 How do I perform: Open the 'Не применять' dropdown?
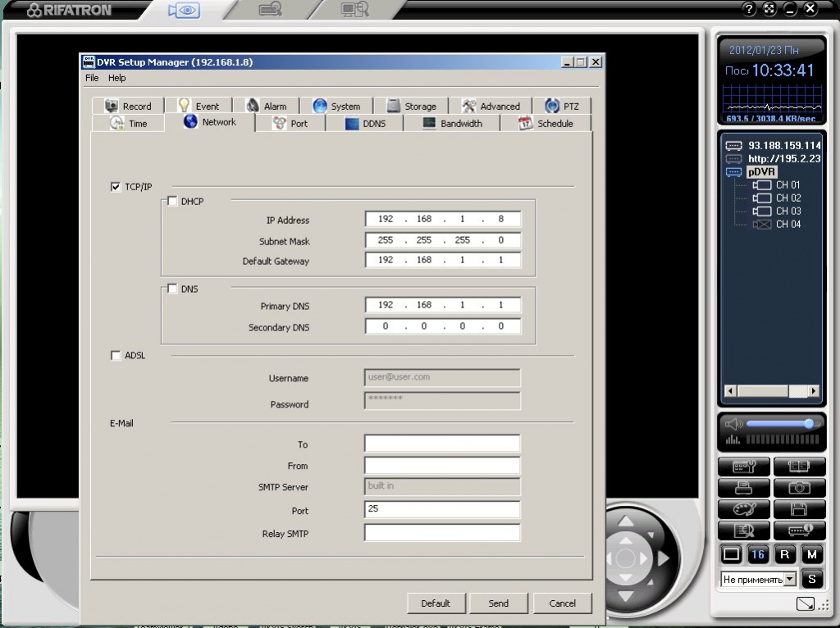(x=790, y=580)
